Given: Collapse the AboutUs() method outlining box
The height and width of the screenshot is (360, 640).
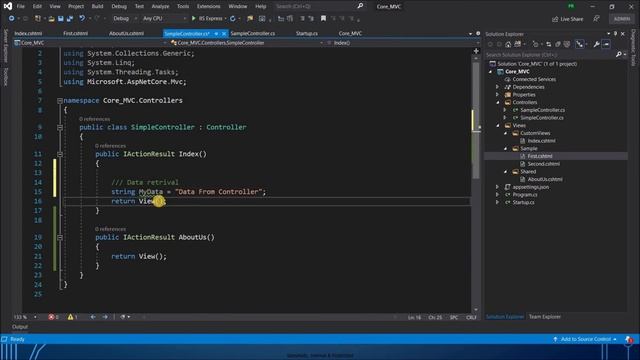Looking at the screenshot, I should [60, 238].
